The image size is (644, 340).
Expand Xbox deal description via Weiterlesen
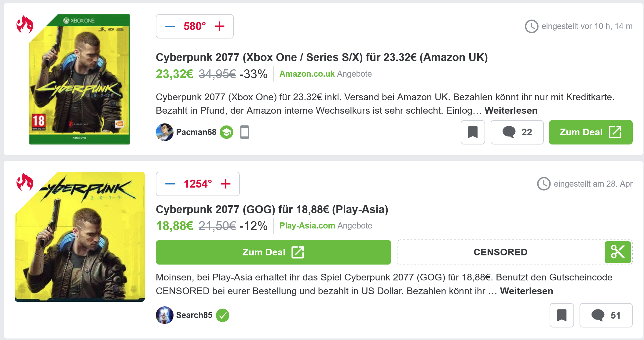coord(511,111)
